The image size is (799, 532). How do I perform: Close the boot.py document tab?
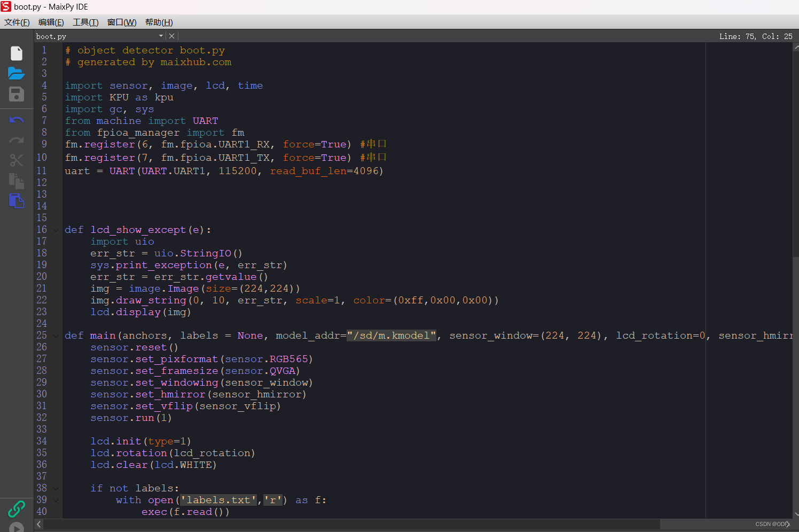coord(171,36)
